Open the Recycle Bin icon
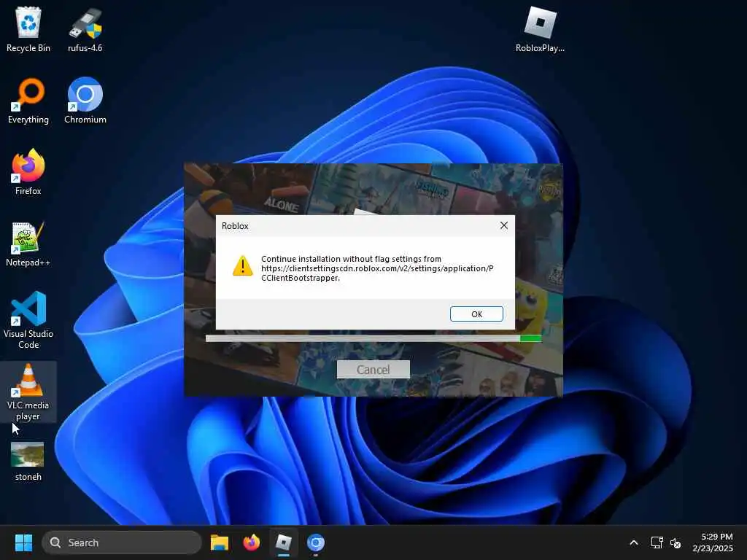The width and height of the screenshot is (747, 560). 28,29
